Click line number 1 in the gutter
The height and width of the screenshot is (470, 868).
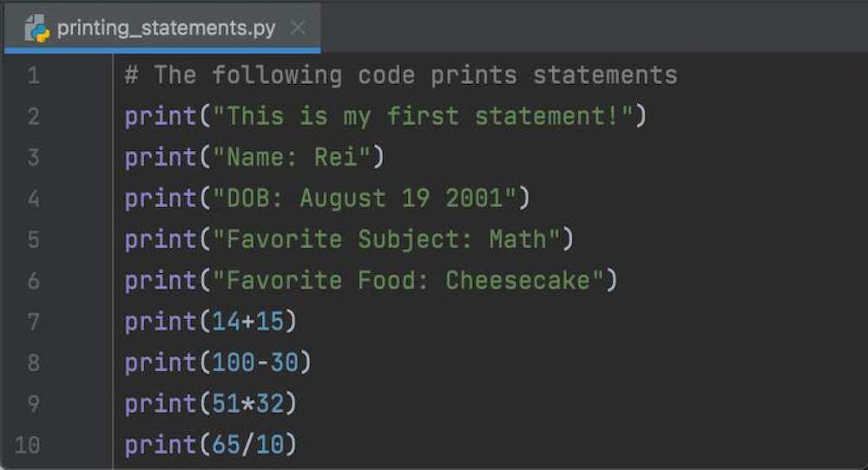pos(32,75)
